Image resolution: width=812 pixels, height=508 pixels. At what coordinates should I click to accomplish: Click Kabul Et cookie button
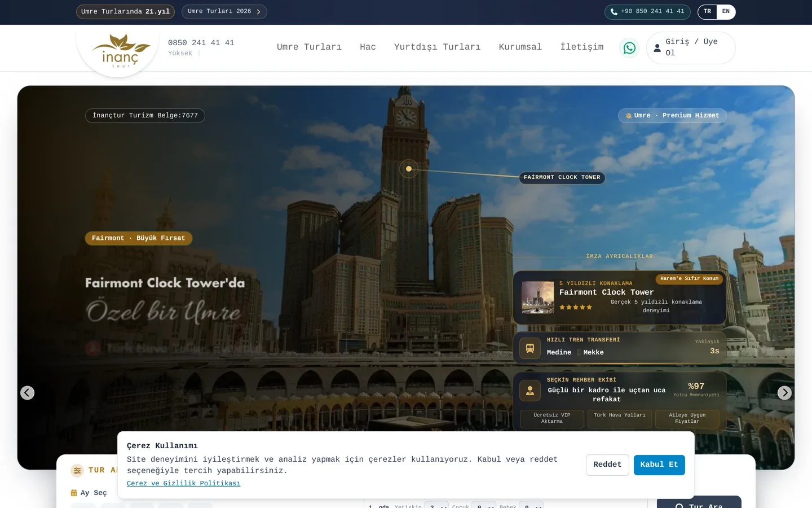pyautogui.click(x=659, y=465)
